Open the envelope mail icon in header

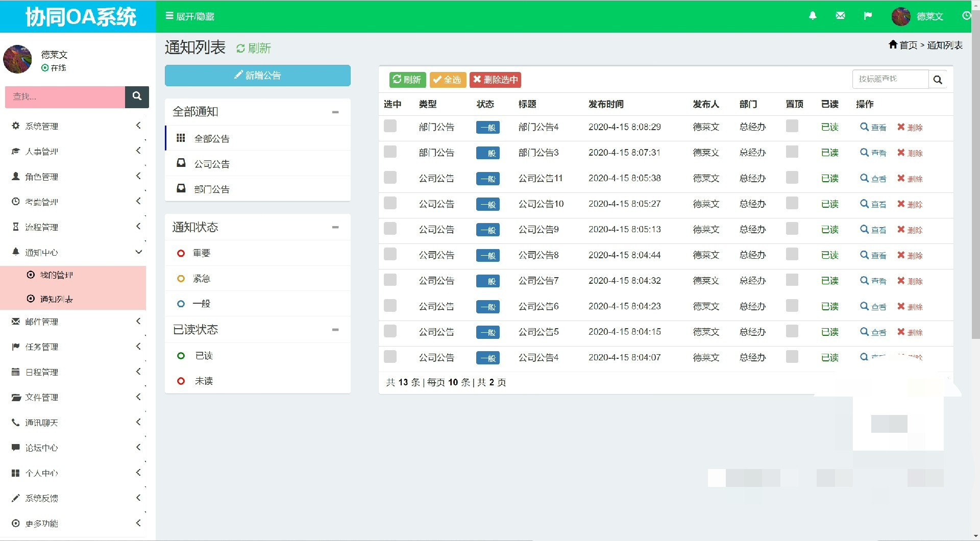pos(840,16)
